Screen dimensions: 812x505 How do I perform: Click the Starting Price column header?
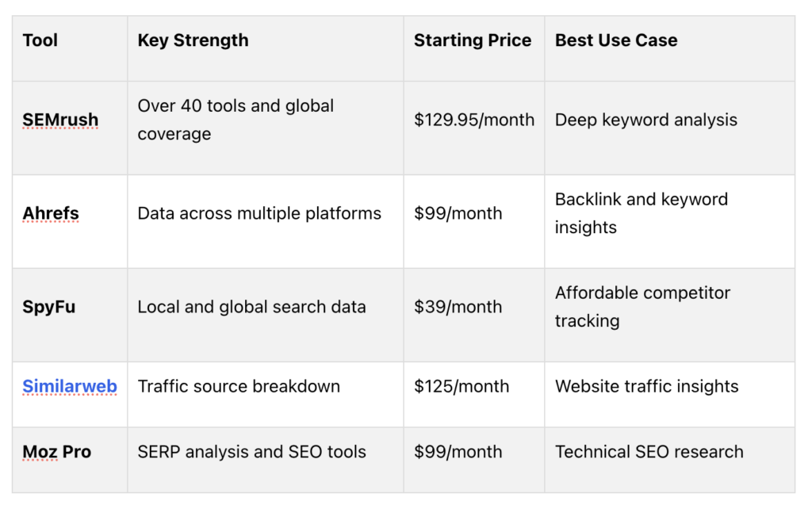coord(473,40)
